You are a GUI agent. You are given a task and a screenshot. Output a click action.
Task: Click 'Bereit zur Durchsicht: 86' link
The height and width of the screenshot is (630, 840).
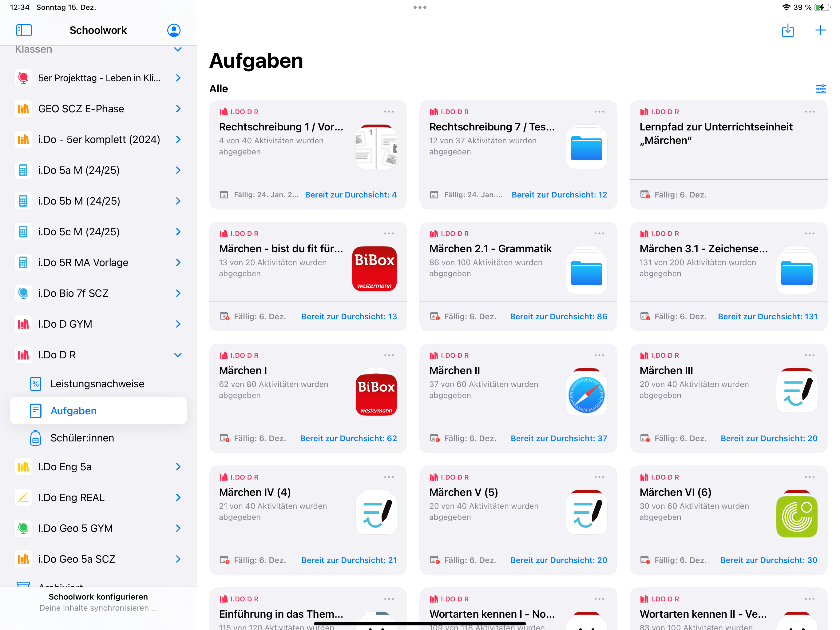pyautogui.click(x=558, y=317)
